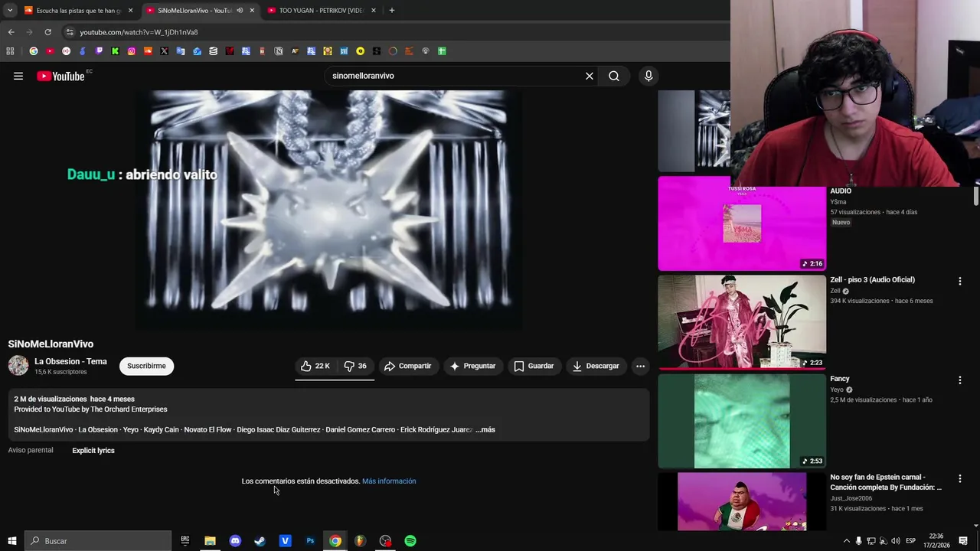Open Chrome apps grid in bookmarks bar

(10, 51)
